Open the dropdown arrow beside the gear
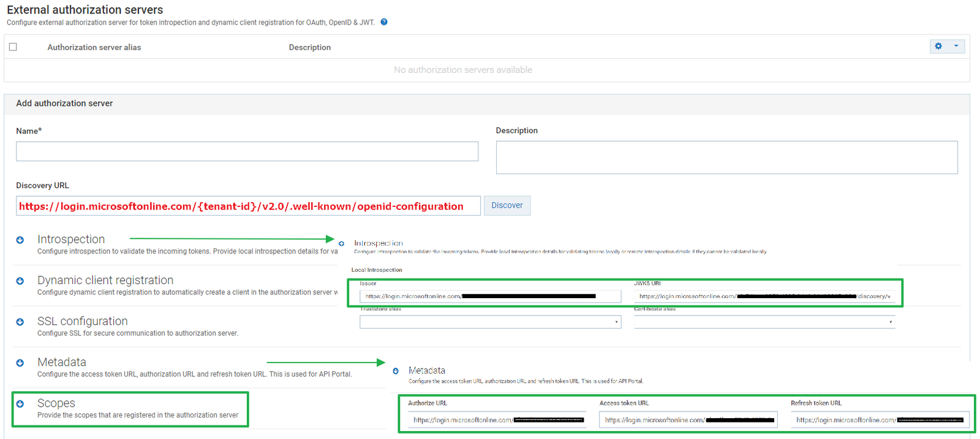The width and height of the screenshot is (980, 439). click(x=956, y=47)
